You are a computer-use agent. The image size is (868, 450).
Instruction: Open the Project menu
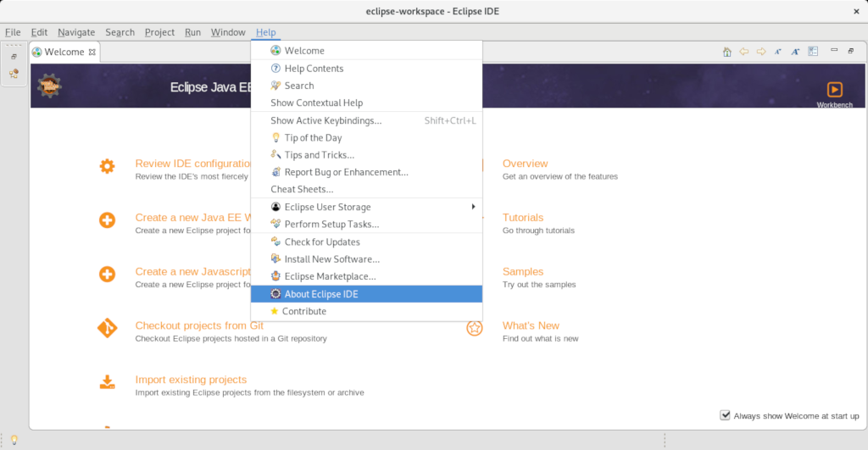click(x=159, y=32)
